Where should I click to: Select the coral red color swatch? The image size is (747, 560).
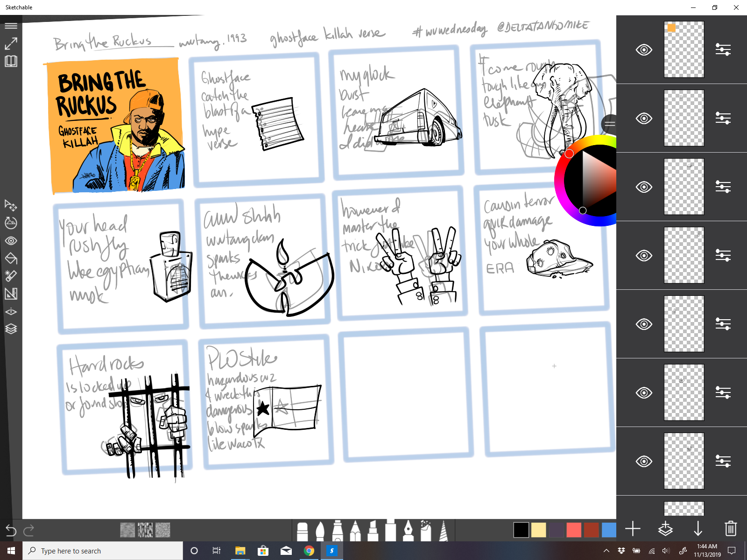574,530
